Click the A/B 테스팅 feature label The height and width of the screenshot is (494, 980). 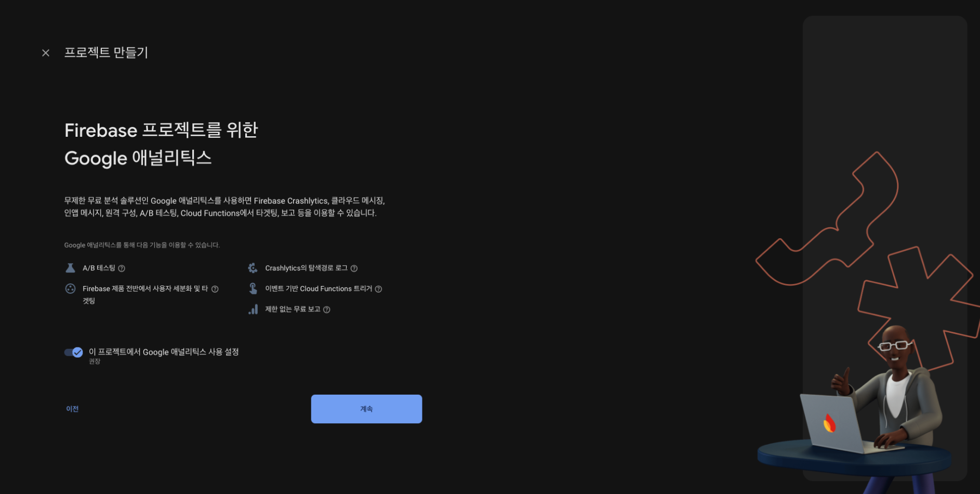tap(99, 268)
